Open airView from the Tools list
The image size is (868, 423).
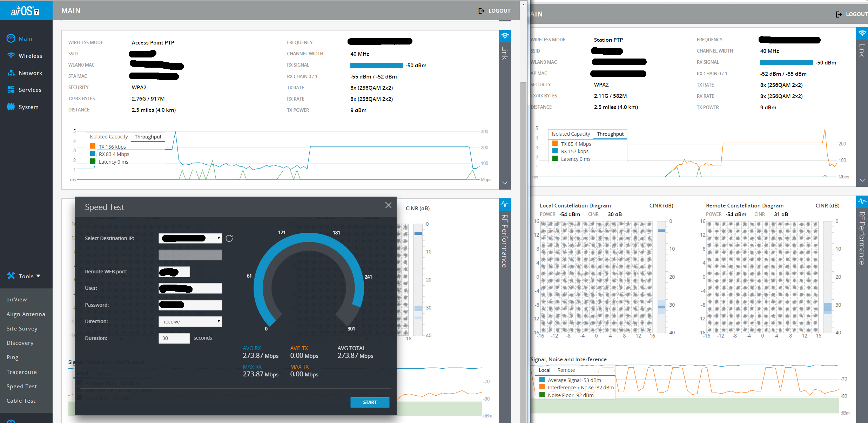(x=17, y=299)
